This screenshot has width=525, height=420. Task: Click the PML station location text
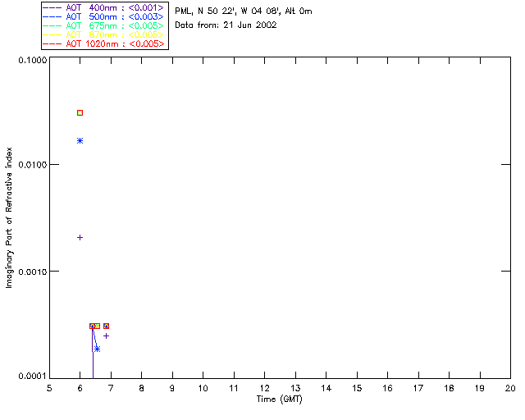tap(244, 11)
